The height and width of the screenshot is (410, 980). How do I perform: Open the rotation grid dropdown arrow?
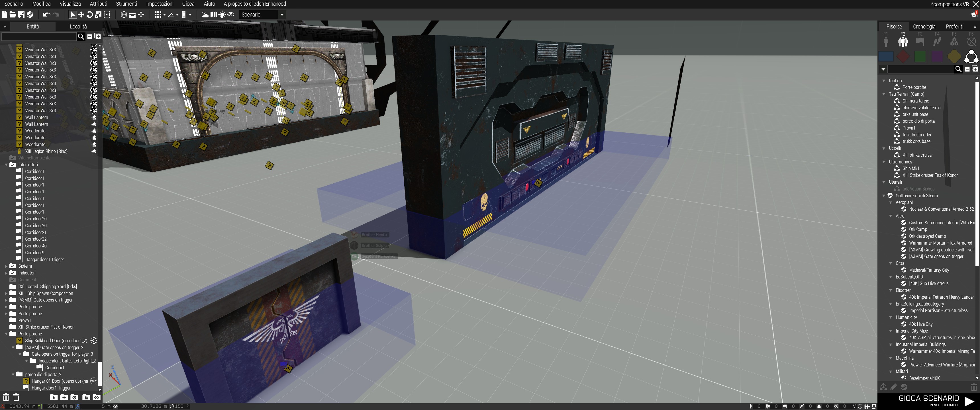pos(177,15)
